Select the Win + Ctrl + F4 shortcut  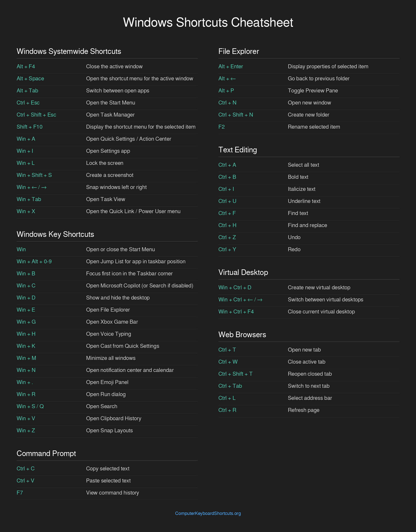click(x=236, y=312)
